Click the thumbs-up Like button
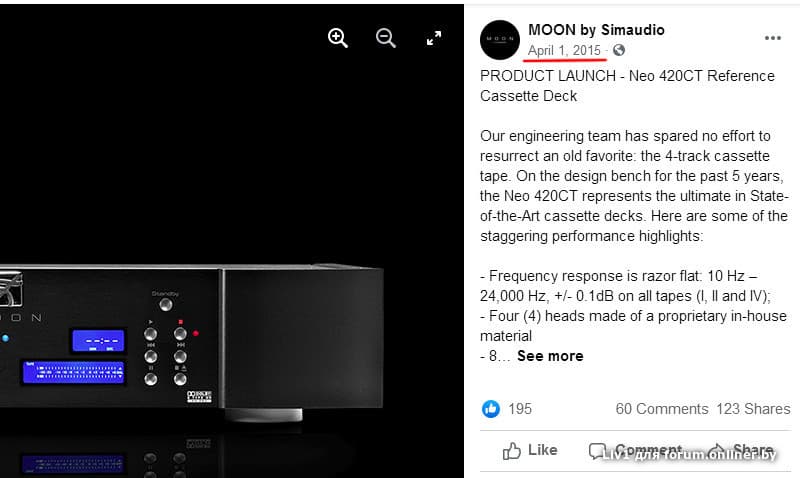 tap(530, 450)
